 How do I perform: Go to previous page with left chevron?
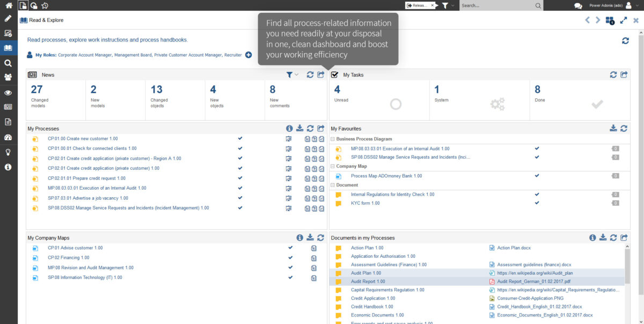tap(587, 20)
